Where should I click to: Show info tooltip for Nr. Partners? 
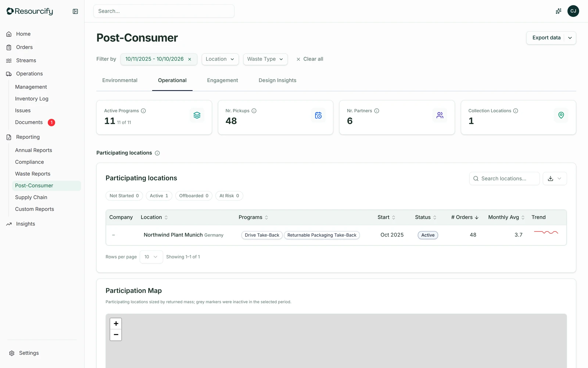click(377, 111)
